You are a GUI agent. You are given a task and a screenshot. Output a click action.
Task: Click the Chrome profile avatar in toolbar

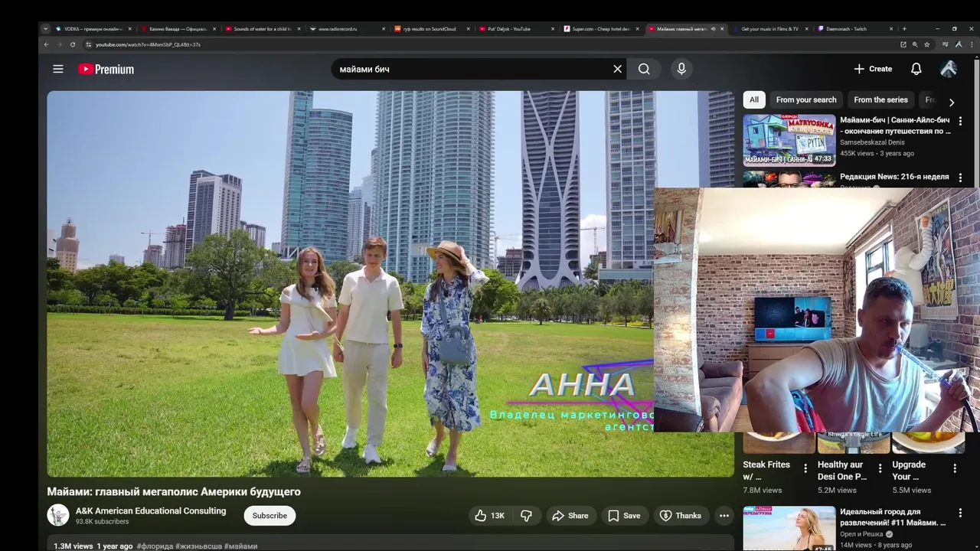pyautogui.click(x=959, y=44)
